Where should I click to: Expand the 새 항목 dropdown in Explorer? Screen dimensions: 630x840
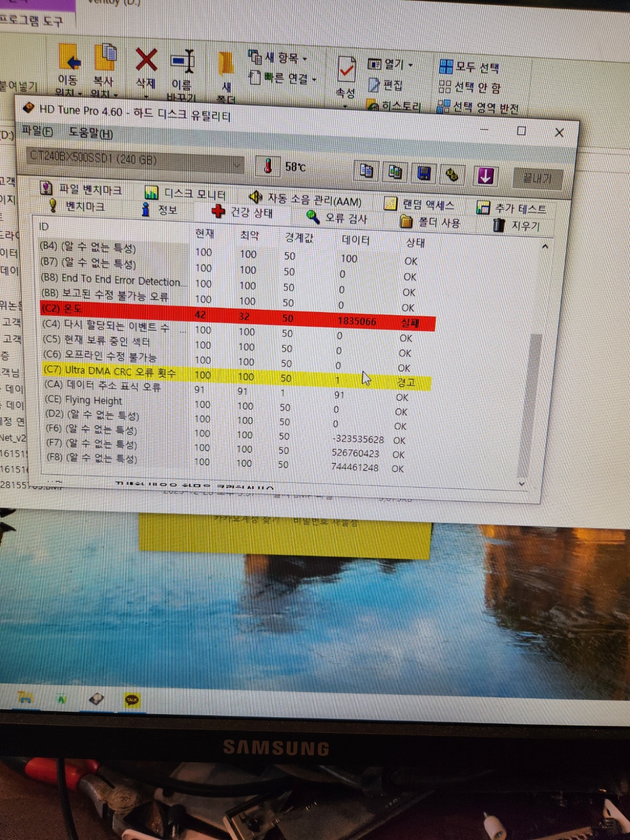coord(278,58)
